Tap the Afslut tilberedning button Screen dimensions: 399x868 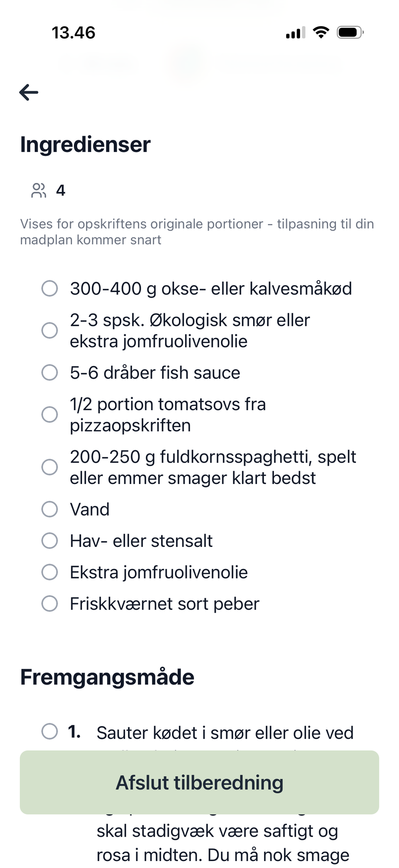[199, 782]
